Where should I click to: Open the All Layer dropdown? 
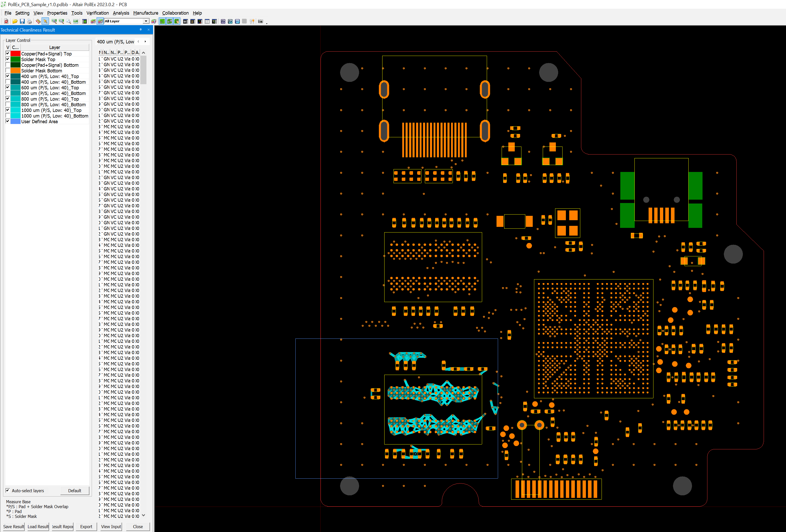[x=146, y=21]
